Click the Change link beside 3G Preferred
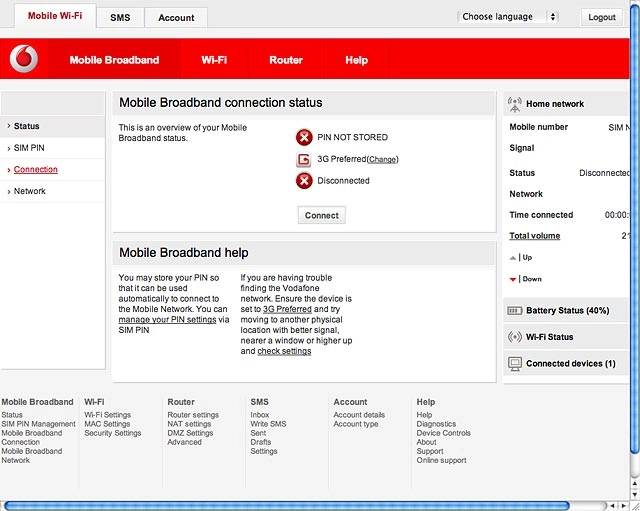The height and width of the screenshot is (511, 640). pyautogui.click(x=382, y=159)
